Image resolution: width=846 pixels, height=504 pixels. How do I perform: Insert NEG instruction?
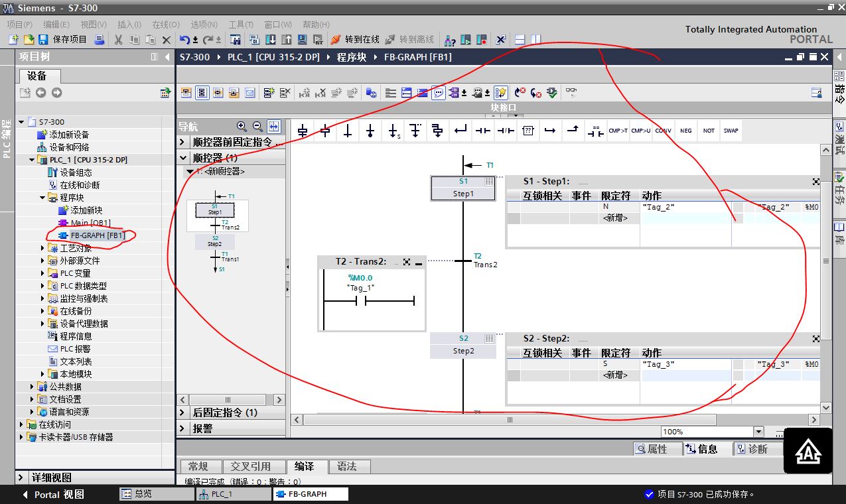[x=686, y=131]
